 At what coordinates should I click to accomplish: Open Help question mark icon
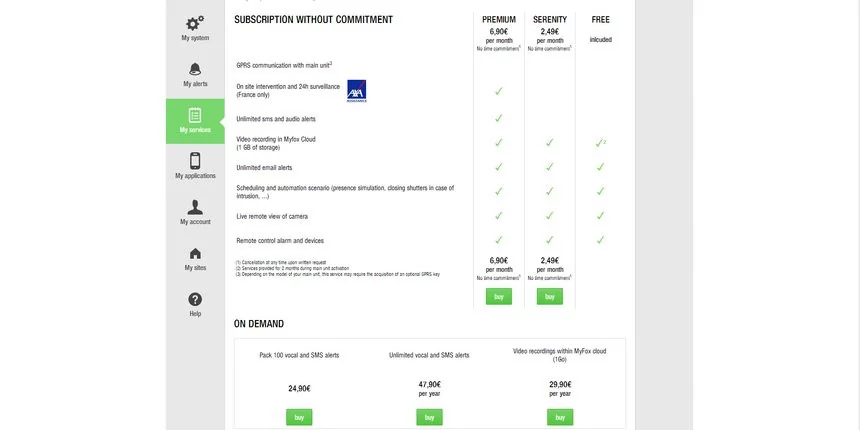pos(195,299)
